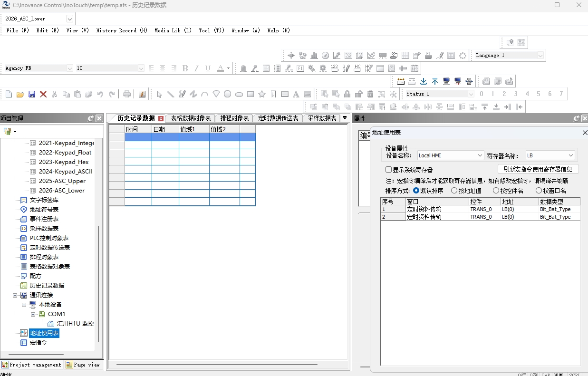
Task: Open the Status 0 dropdown
Action: [x=471, y=94]
